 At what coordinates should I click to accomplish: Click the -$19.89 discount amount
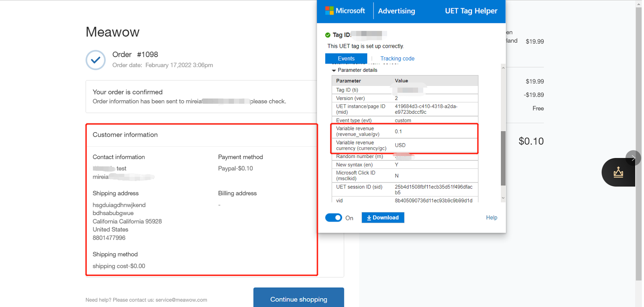534,95
